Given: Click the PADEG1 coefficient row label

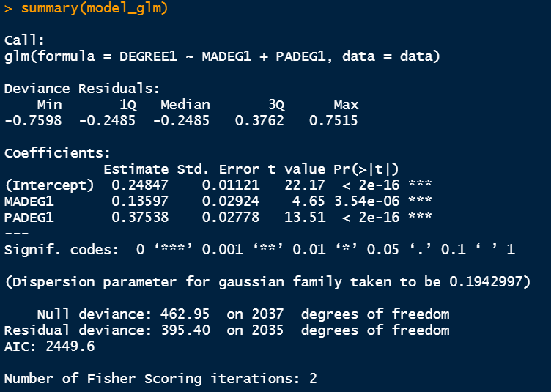Looking at the screenshot, I should [29, 217].
